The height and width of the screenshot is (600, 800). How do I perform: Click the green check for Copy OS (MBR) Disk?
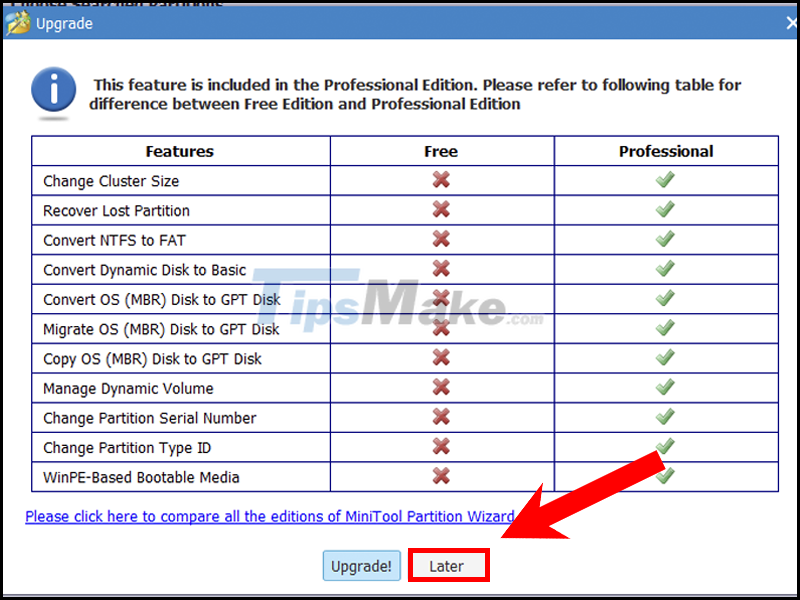tap(665, 357)
